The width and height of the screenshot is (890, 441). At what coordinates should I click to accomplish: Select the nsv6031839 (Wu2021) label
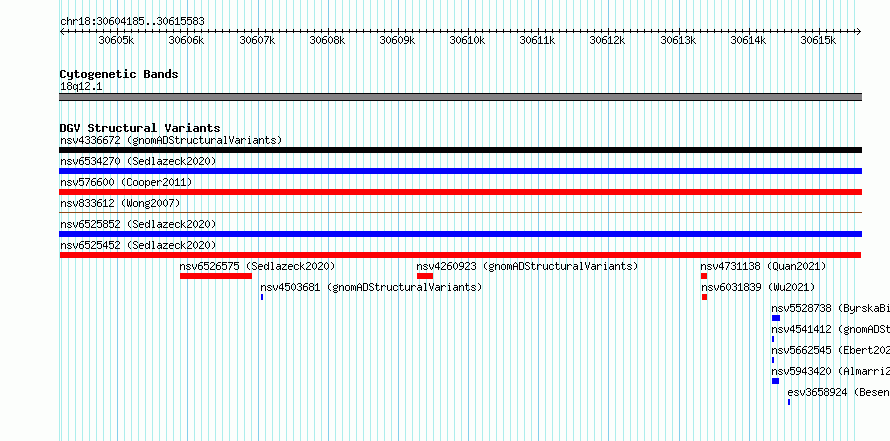[x=757, y=287]
